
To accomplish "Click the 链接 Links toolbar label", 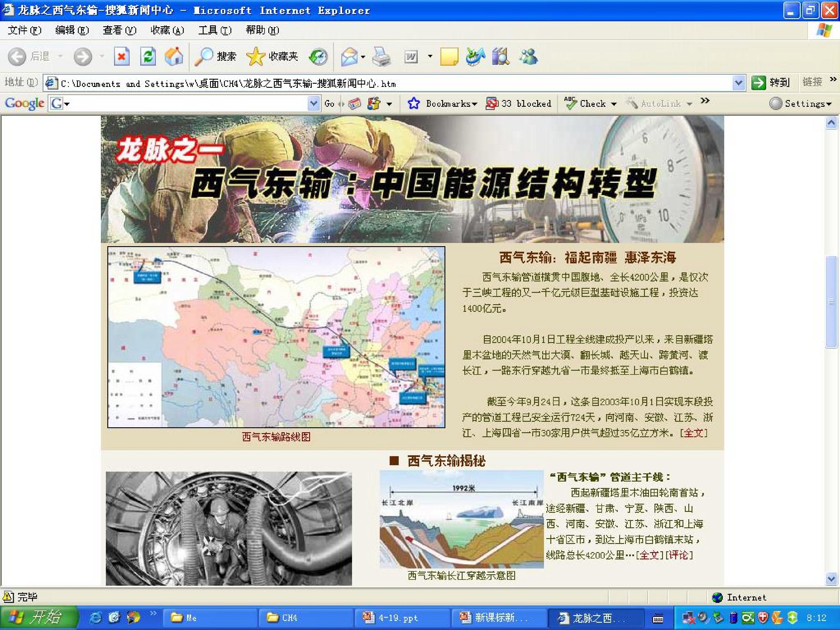I will point(812,82).
